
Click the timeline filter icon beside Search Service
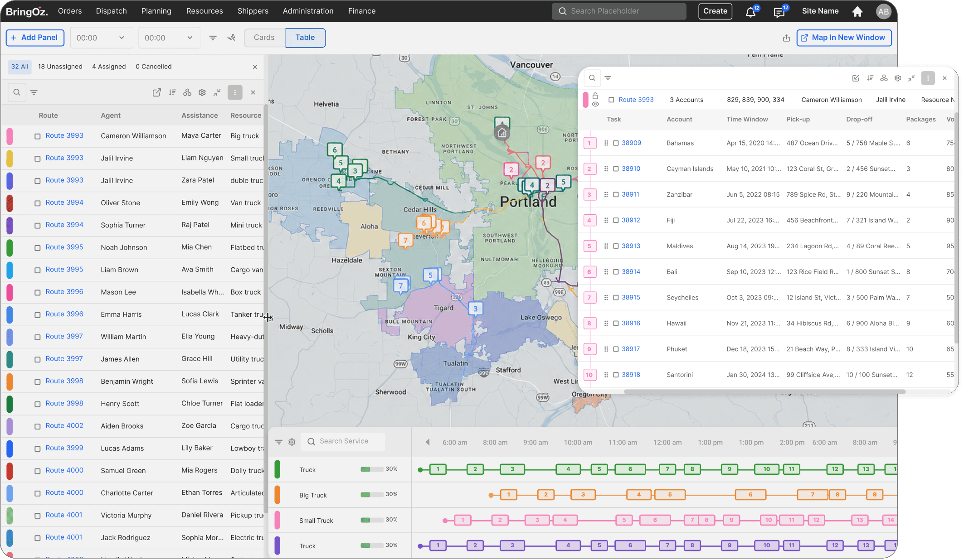pos(279,442)
